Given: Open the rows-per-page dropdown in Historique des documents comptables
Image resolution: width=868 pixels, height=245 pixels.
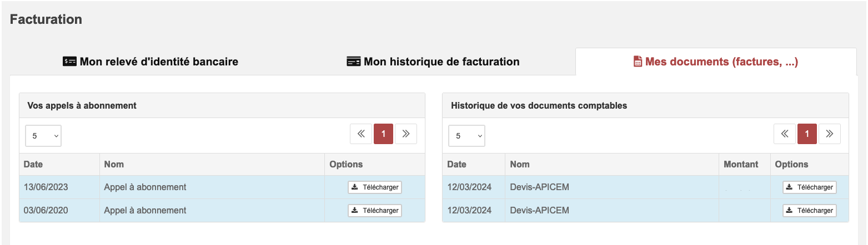Looking at the screenshot, I should coord(467,136).
